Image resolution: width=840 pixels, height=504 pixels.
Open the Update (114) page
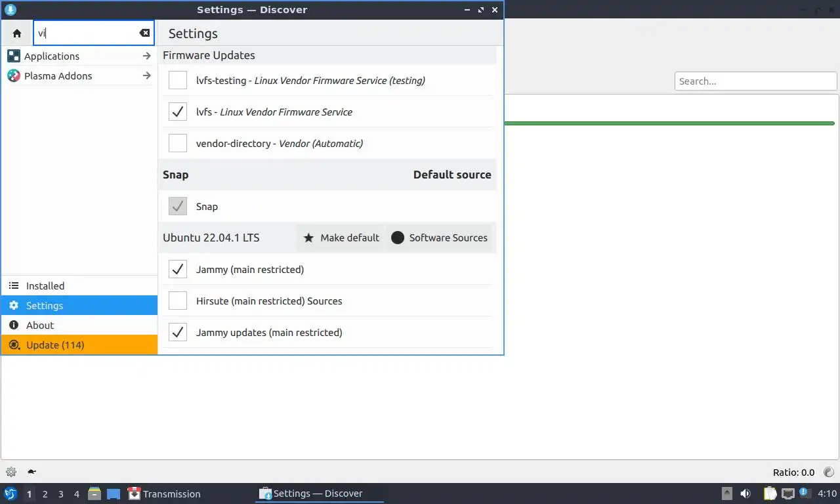click(x=79, y=345)
